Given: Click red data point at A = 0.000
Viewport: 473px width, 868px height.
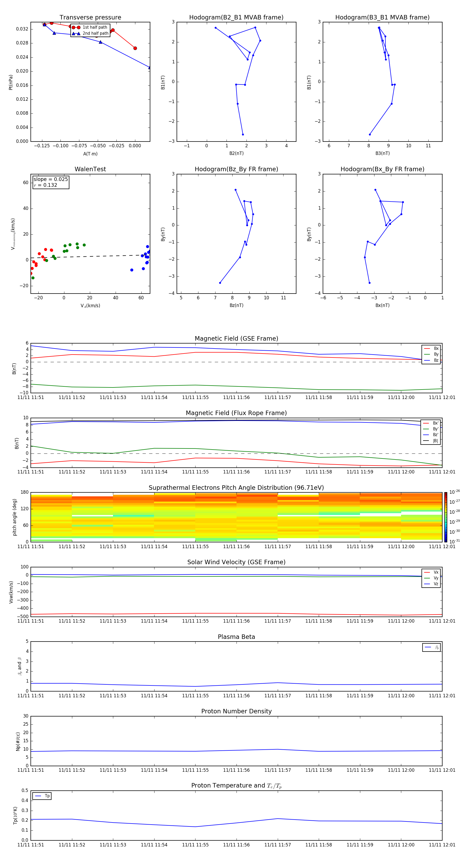Looking at the screenshot, I should click(135, 48).
